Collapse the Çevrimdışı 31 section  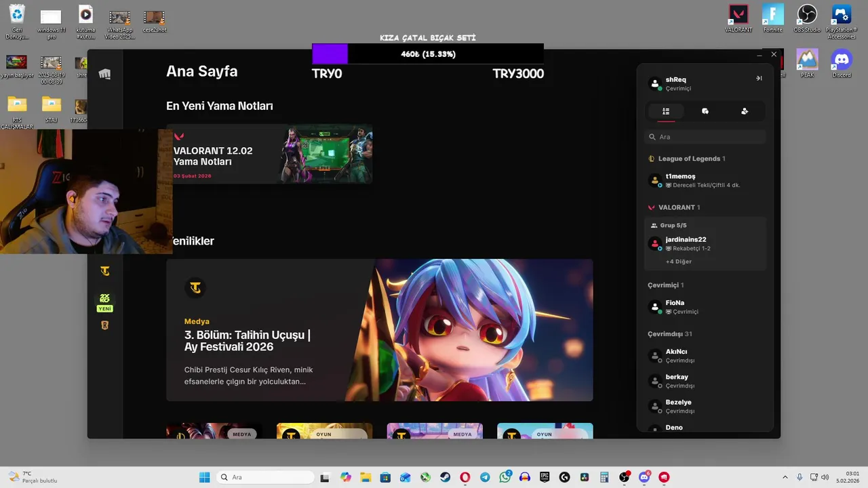point(669,334)
